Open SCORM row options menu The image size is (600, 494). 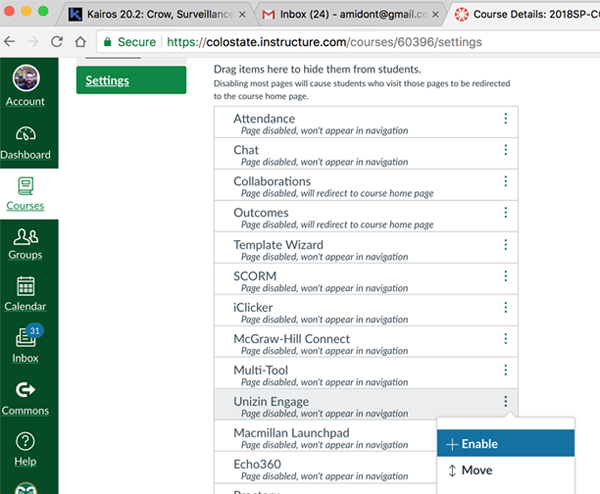pos(505,276)
